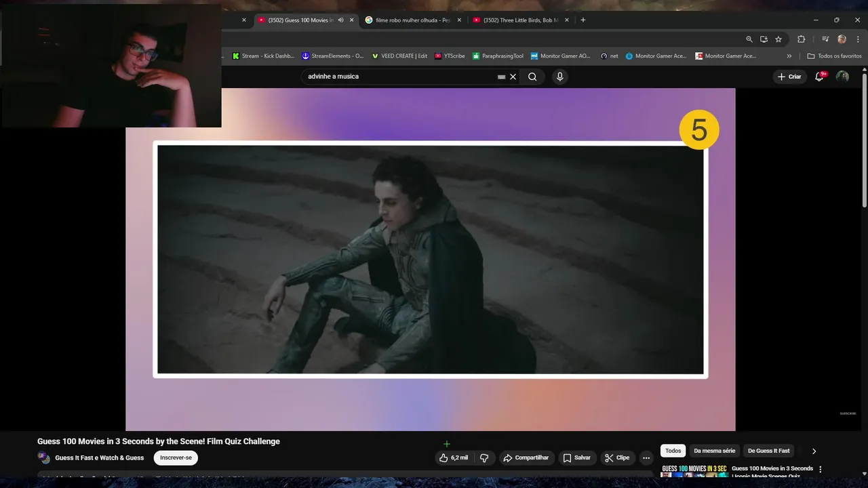Open media controls icon in Chrome toolbar
868x488 pixels.
pos(825,39)
